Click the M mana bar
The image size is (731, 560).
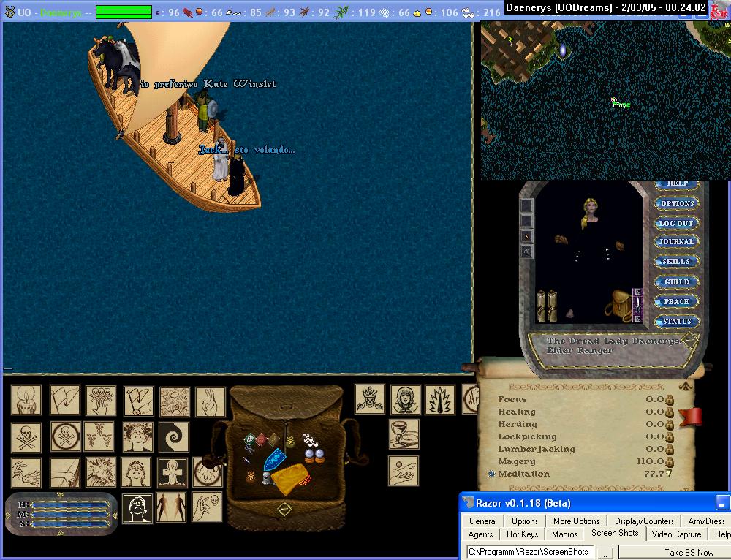(x=70, y=514)
